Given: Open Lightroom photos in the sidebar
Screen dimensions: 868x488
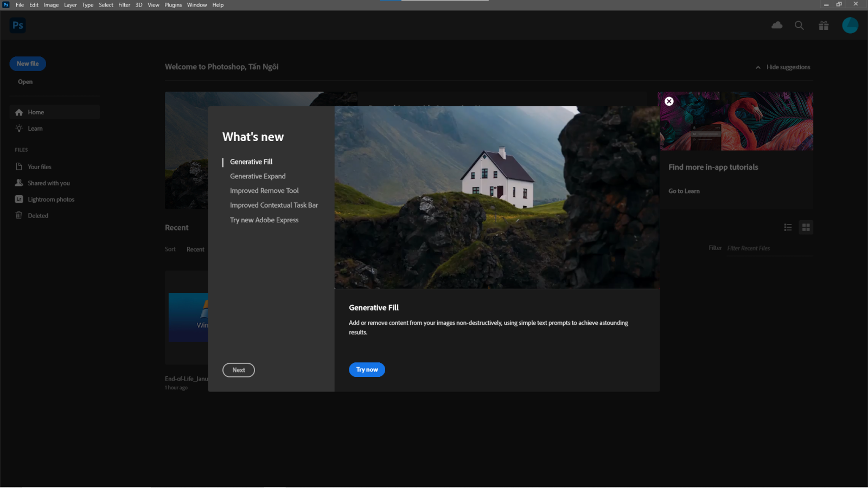Looking at the screenshot, I should pyautogui.click(x=51, y=199).
